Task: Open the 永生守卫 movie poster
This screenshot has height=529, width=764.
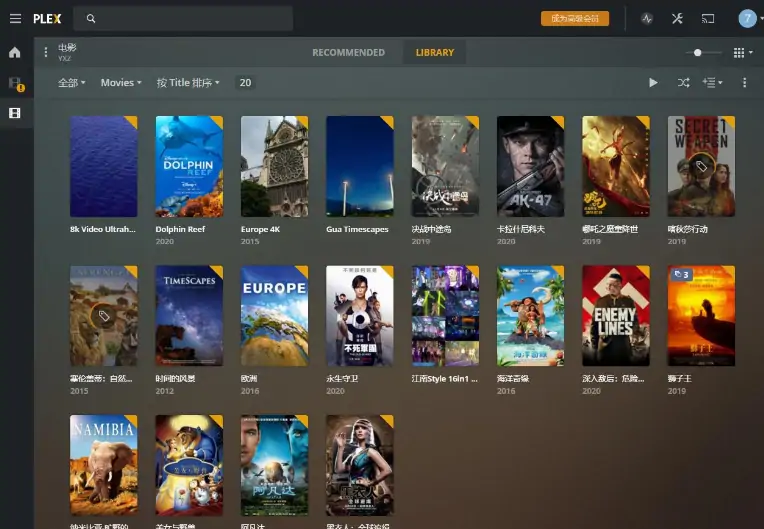Action: coord(360,316)
